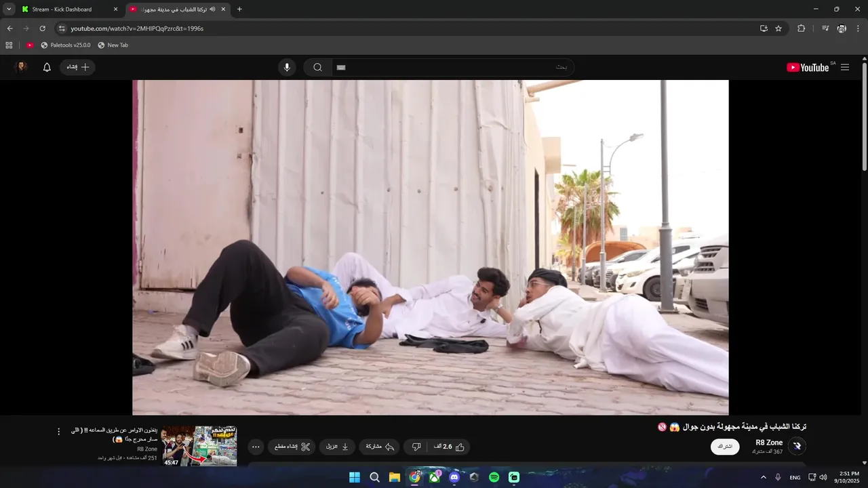Open taskbar clock 2:51 PM

(848, 477)
